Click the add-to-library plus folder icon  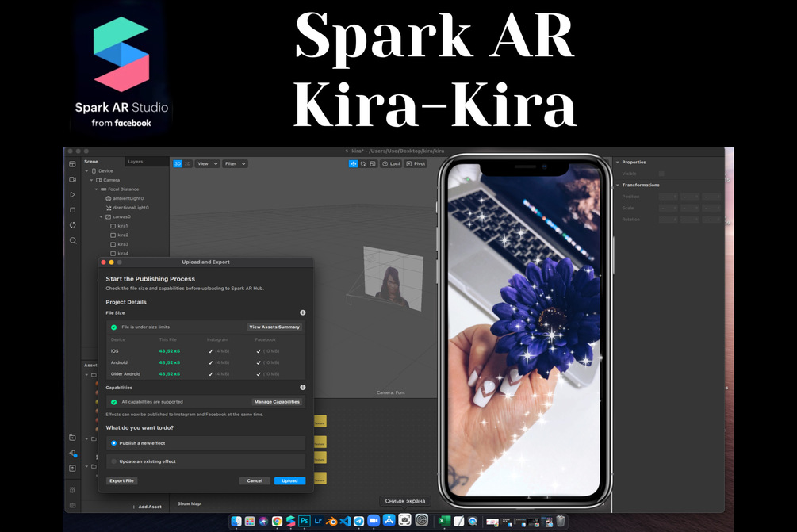pyautogui.click(x=73, y=438)
